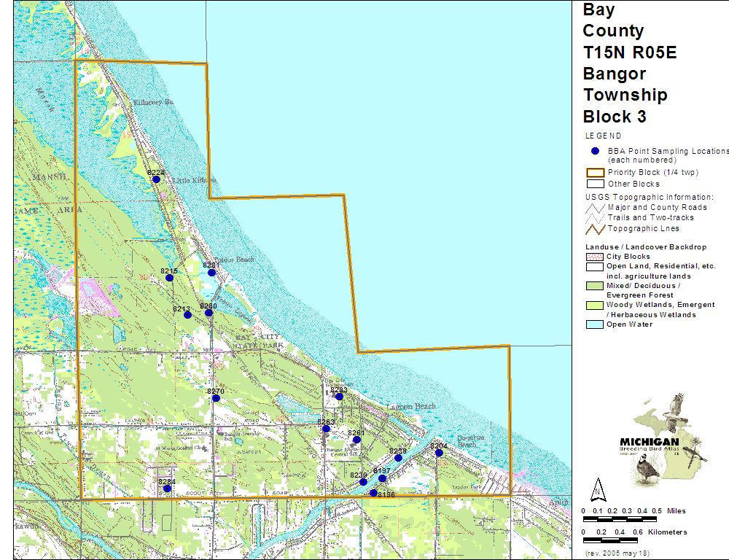Click the City Blocks legend swatch

click(596, 257)
